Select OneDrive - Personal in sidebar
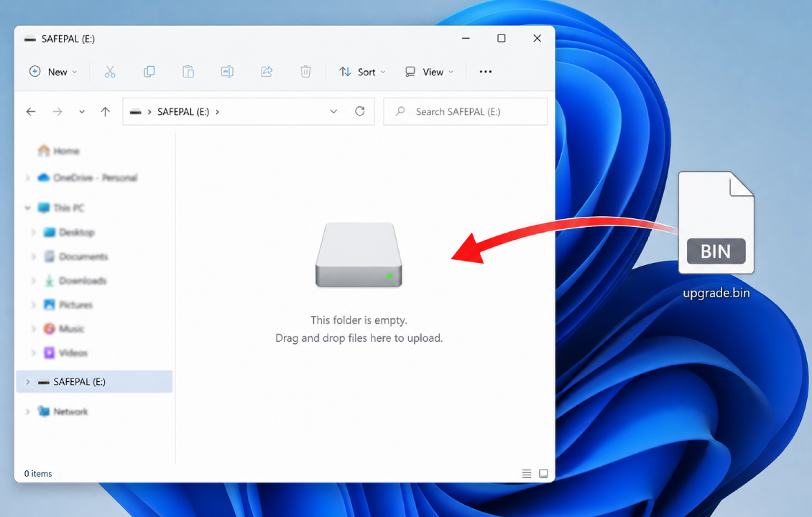The height and width of the screenshot is (517, 812). point(88,178)
